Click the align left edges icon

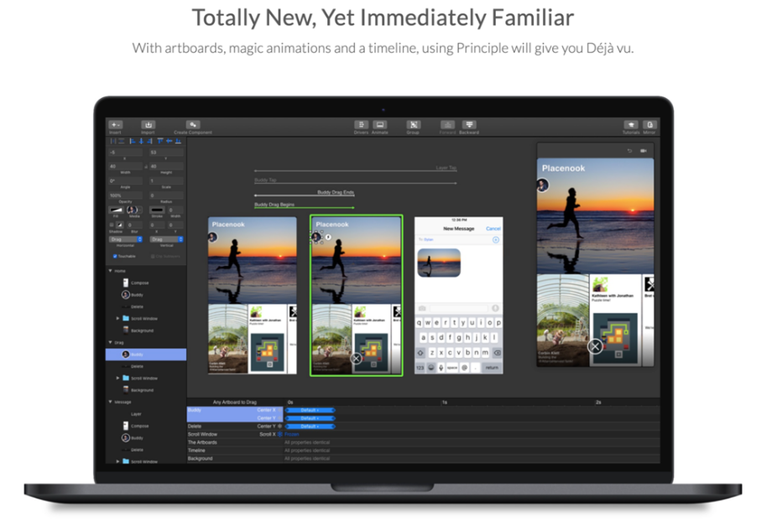[x=133, y=141]
